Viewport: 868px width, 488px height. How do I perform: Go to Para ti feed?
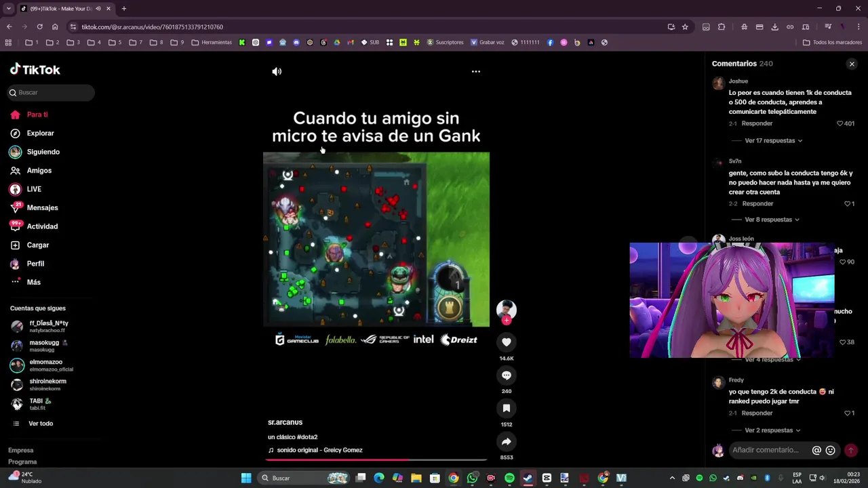pos(37,115)
